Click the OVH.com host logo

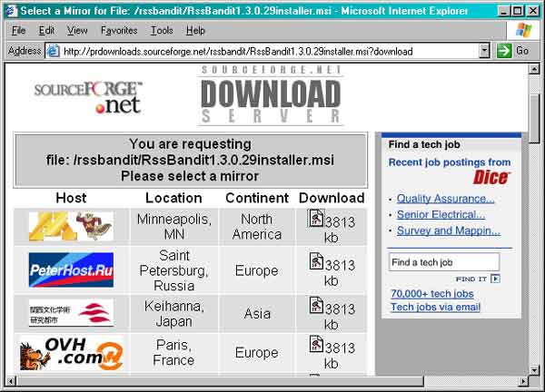pos(71,353)
